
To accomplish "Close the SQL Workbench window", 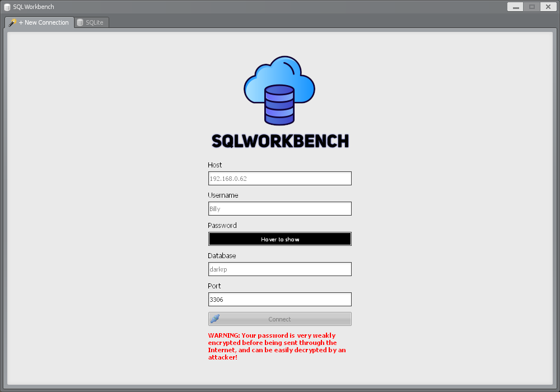I will tap(548, 7).
